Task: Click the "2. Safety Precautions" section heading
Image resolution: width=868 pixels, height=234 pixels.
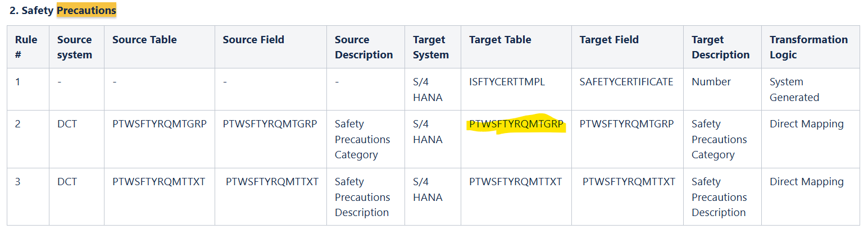Action: click(63, 10)
